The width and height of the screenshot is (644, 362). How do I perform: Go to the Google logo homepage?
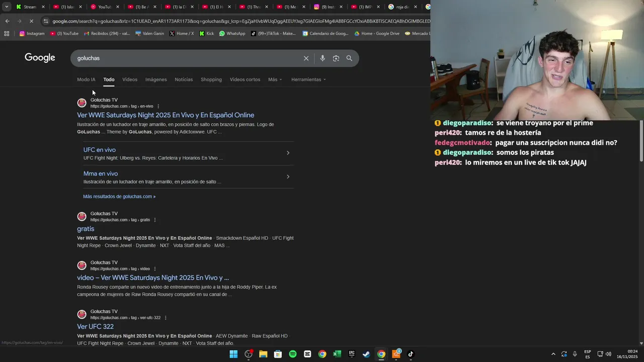point(40,58)
